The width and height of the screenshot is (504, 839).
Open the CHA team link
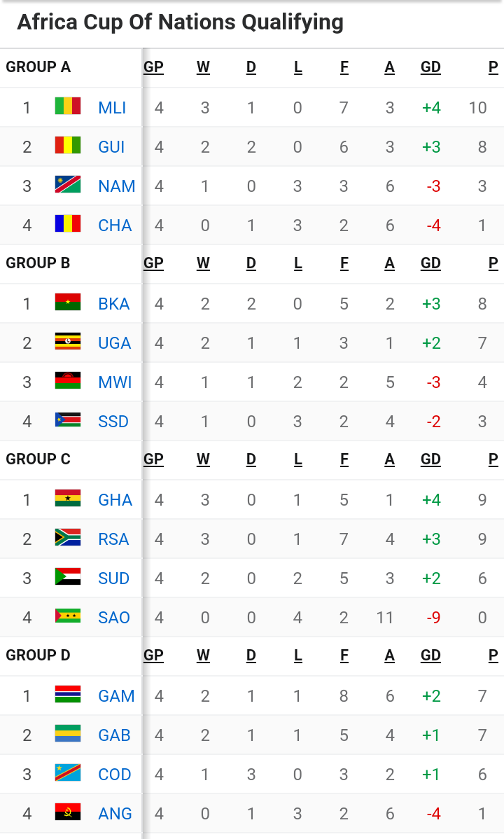[x=115, y=225]
